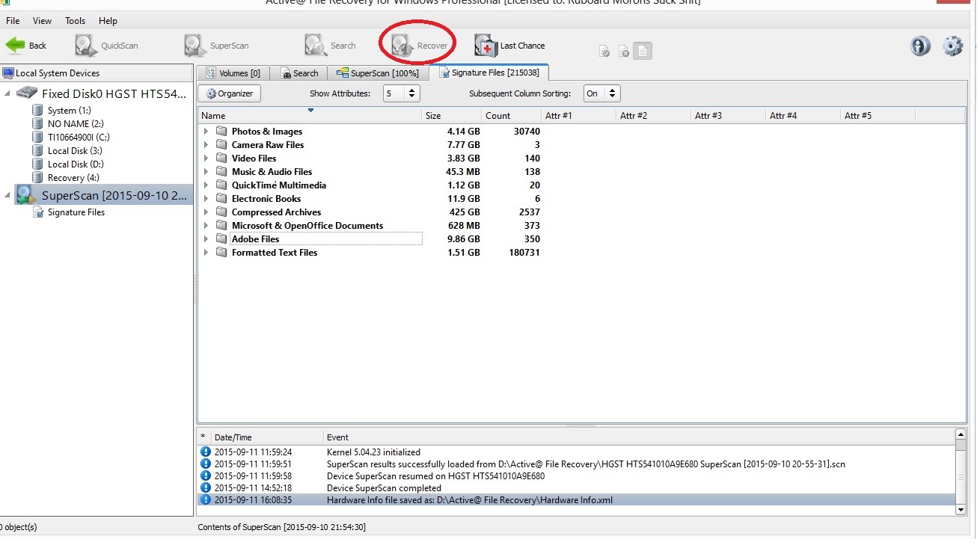
Task: Click the 425 GB size cell
Action: 463,212
